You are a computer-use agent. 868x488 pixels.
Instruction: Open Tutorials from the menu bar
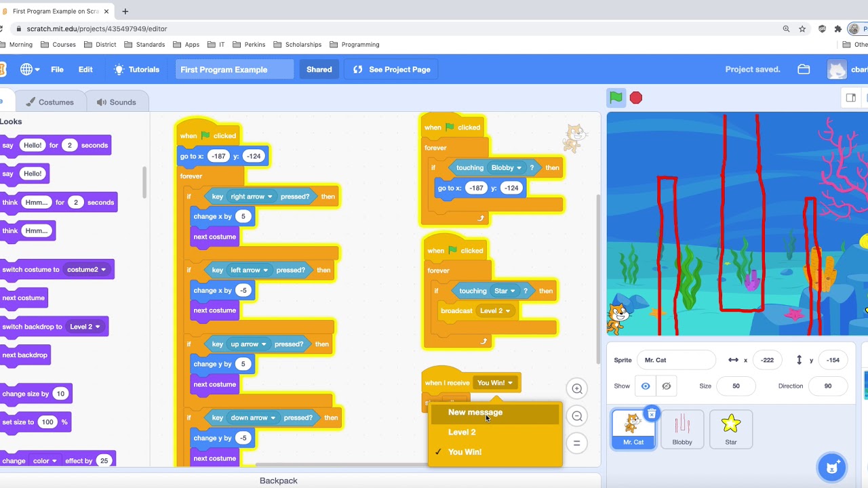pos(136,69)
